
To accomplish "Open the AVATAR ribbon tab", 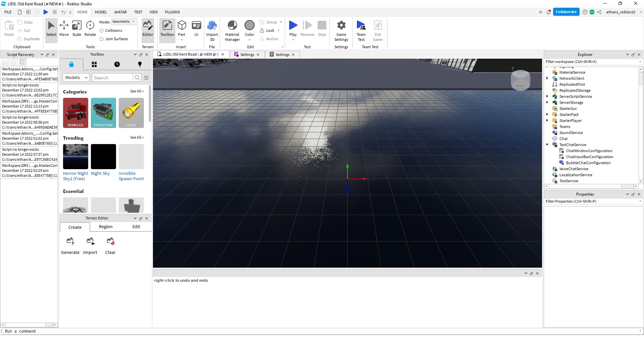I will pyautogui.click(x=120, y=12).
